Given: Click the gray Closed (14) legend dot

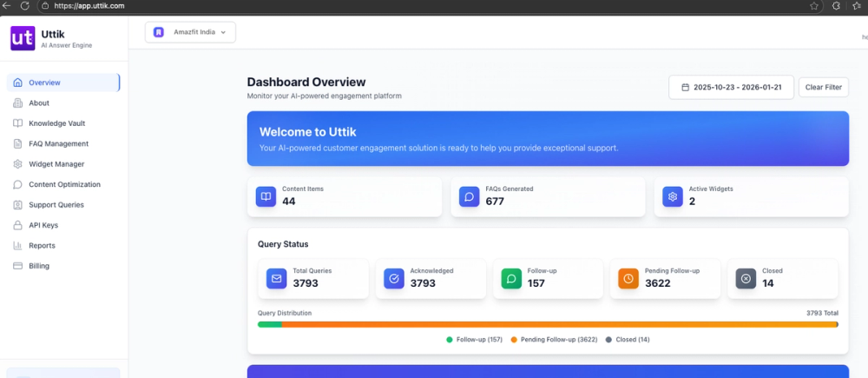Looking at the screenshot, I should [609, 339].
